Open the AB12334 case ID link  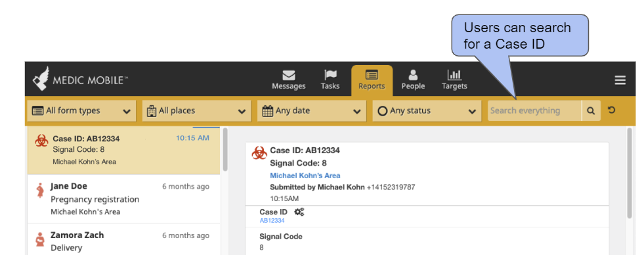click(272, 221)
